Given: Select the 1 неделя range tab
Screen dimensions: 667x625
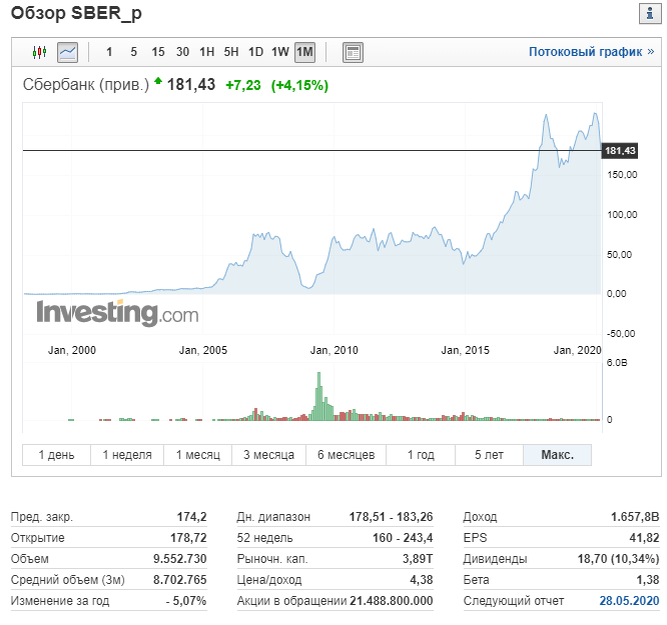Looking at the screenshot, I should pyautogui.click(x=127, y=455).
